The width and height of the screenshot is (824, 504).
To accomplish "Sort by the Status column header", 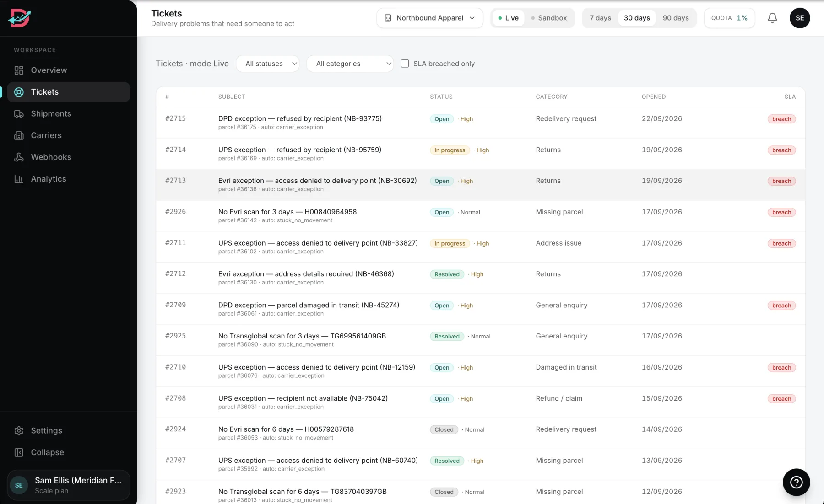I will coord(441,97).
